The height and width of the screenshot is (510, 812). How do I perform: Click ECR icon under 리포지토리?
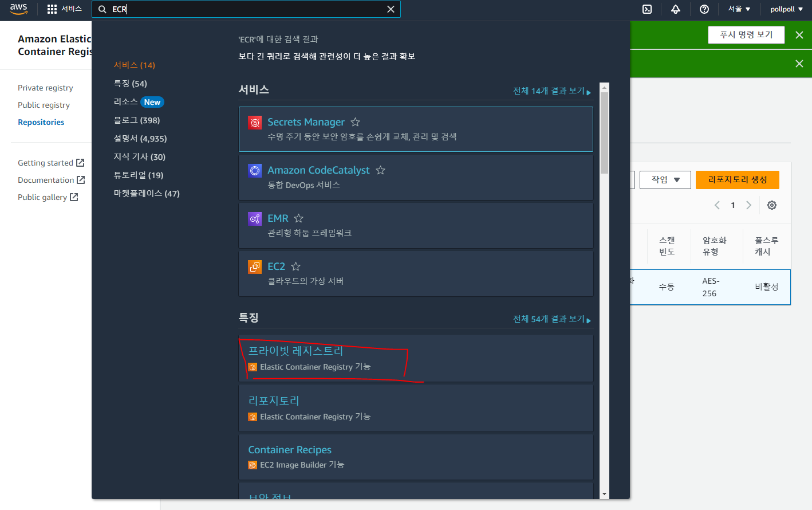tap(253, 417)
